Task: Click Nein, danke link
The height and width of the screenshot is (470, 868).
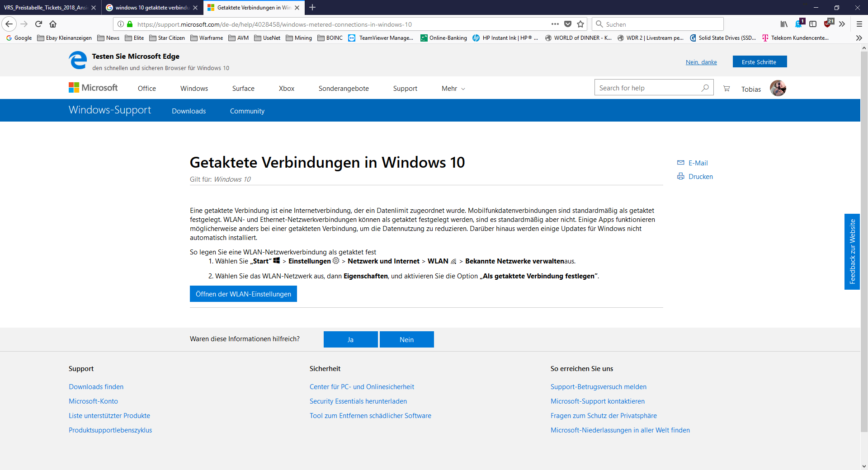Action: [x=701, y=62]
